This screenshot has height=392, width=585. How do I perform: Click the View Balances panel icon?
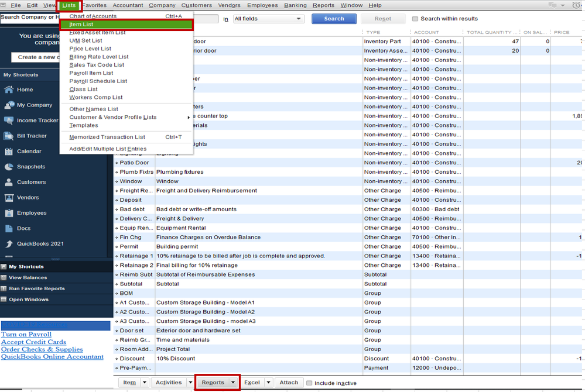point(4,277)
